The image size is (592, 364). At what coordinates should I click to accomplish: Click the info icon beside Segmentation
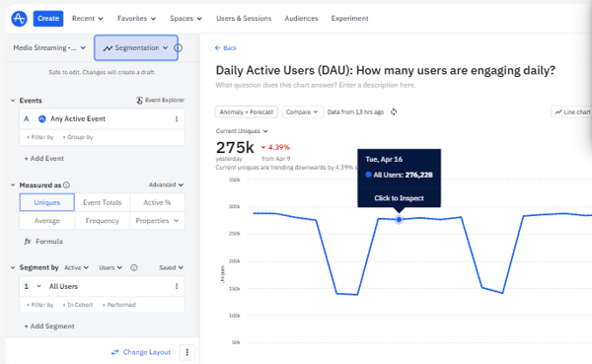(x=179, y=48)
